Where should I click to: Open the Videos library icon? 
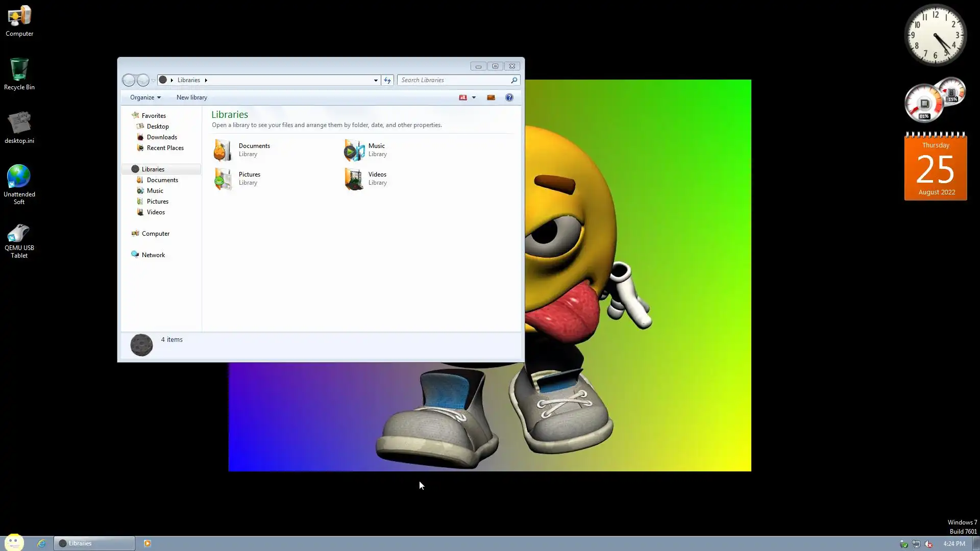354,179
